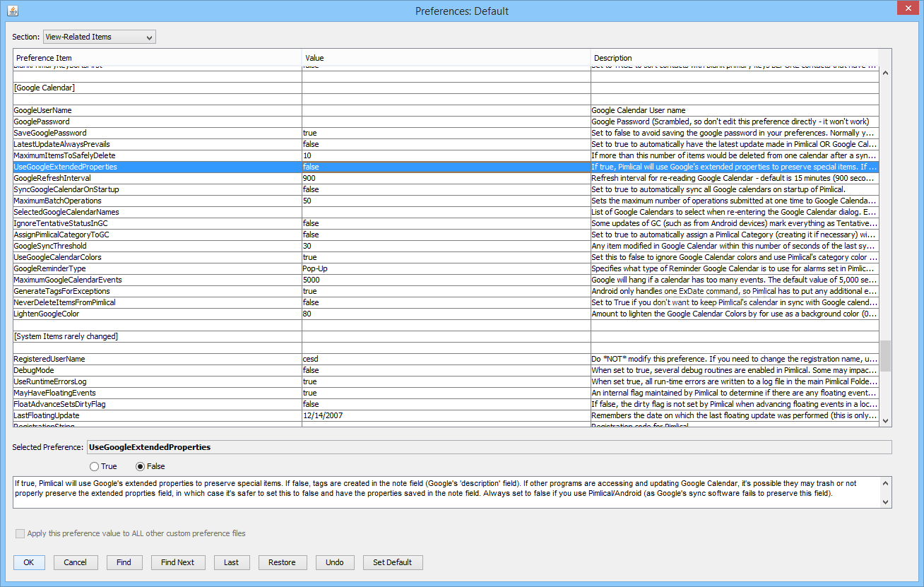The width and height of the screenshot is (924, 587).
Task: Select the FloatAdvanceSetsDirtyFlag row
Action: (446, 404)
